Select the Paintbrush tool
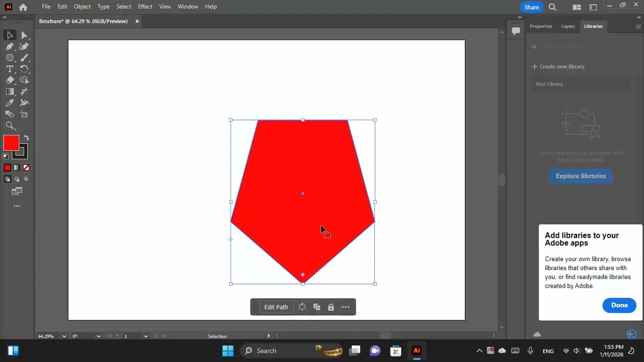 (24, 58)
